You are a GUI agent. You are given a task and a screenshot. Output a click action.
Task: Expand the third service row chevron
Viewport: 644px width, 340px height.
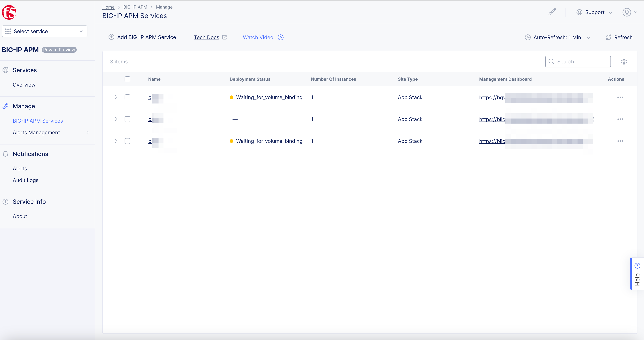[x=116, y=141]
